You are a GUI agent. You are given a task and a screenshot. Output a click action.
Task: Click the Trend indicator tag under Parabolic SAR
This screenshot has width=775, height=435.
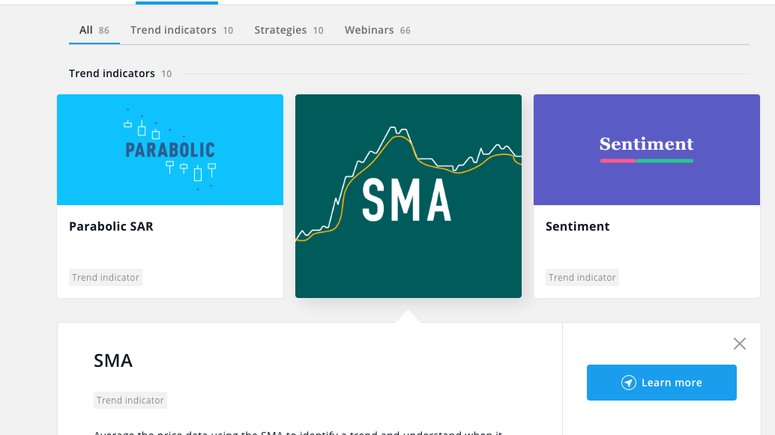point(106,277)
